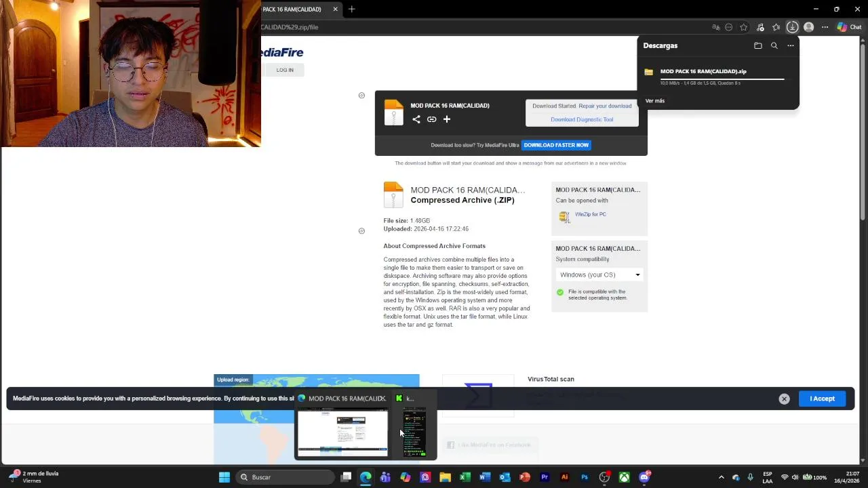
Task: Click volume speaker tray icon
Action: pyautogui.click(x=795, y=477)
